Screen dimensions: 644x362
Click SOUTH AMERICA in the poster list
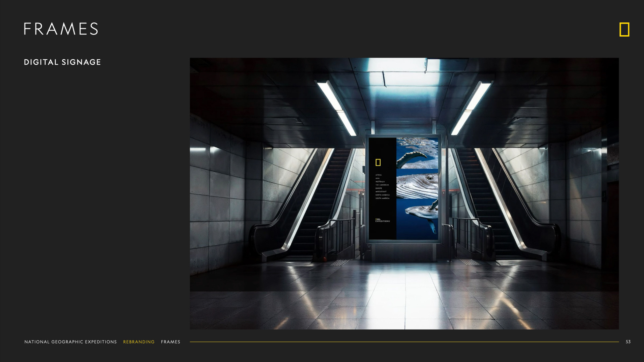382,198
